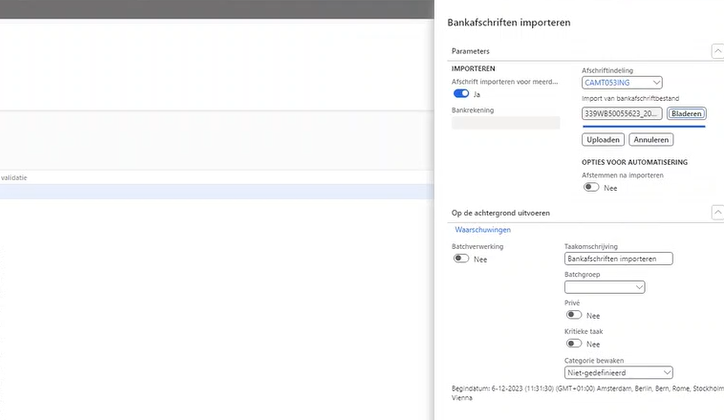Open 'Categorie bewaken' dropdown Niet-gedefinieerd
Image resolution: width=724 pixels, height=420 pixels.
point(618,372)
